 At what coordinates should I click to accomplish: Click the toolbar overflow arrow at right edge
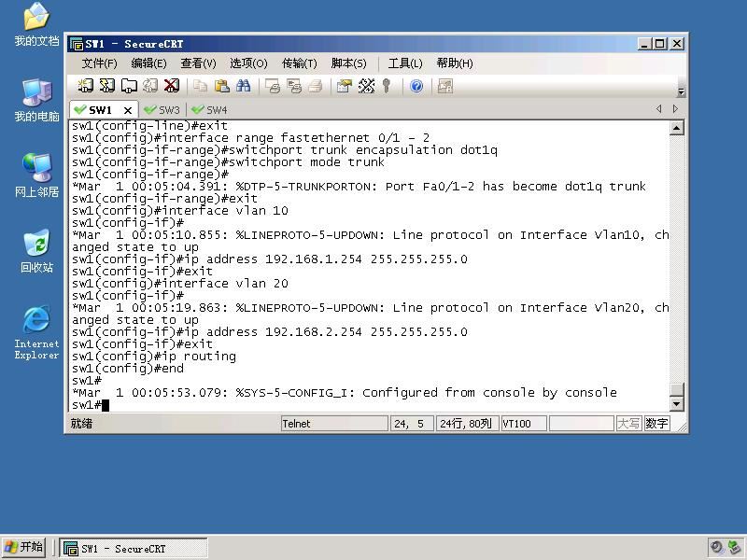[682, 91]
